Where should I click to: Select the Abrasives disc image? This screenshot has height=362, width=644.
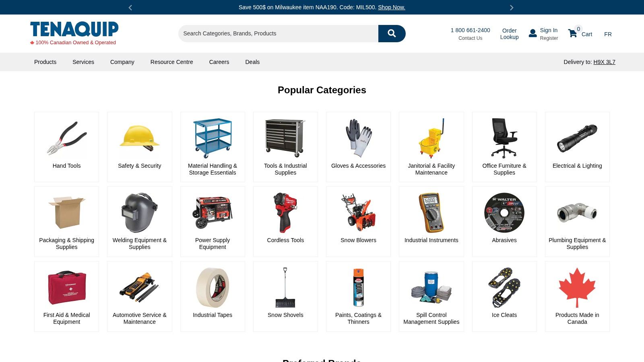(504, 212)
